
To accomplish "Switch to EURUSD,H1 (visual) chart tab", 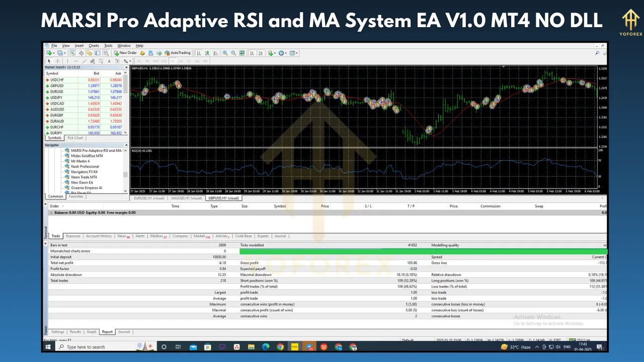I will coord(149,198).
